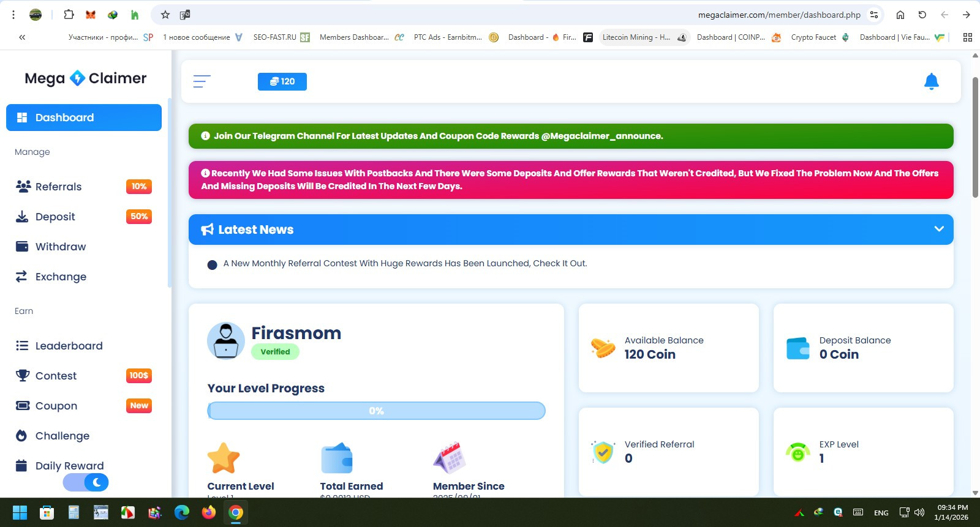Switch to the PTC Ads - Earnbitm tab
Screen dimensions: 980x527
[456, 37]
